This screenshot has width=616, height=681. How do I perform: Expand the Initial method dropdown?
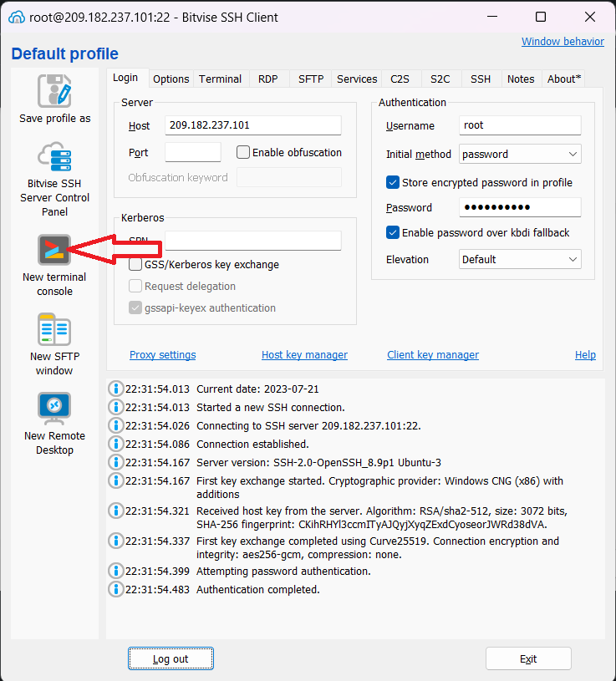click(520, 155)
